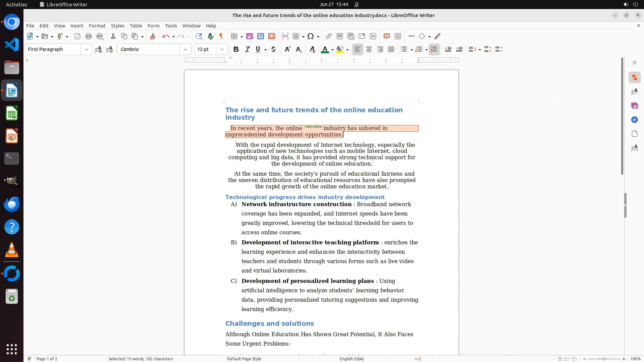The image size is (644, 362).
Task: Toggle Italic formatting on selection
Action: [x=247, y=49]
